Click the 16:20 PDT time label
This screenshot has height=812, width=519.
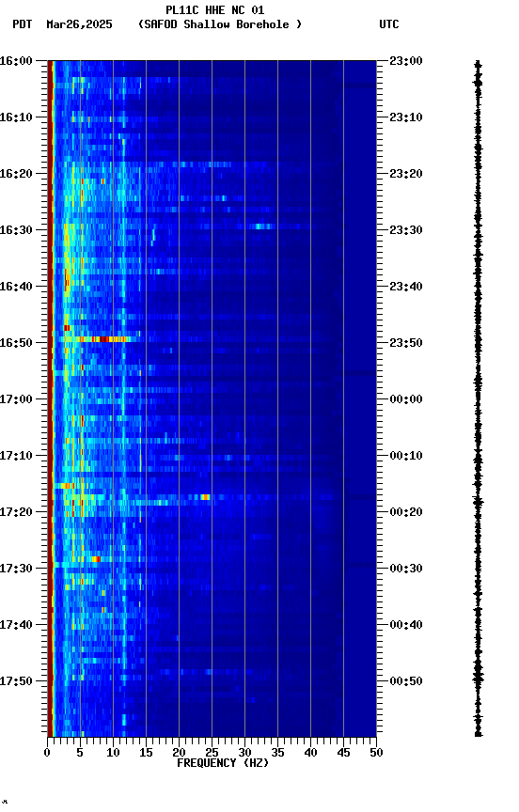click(x=16, y=174)
